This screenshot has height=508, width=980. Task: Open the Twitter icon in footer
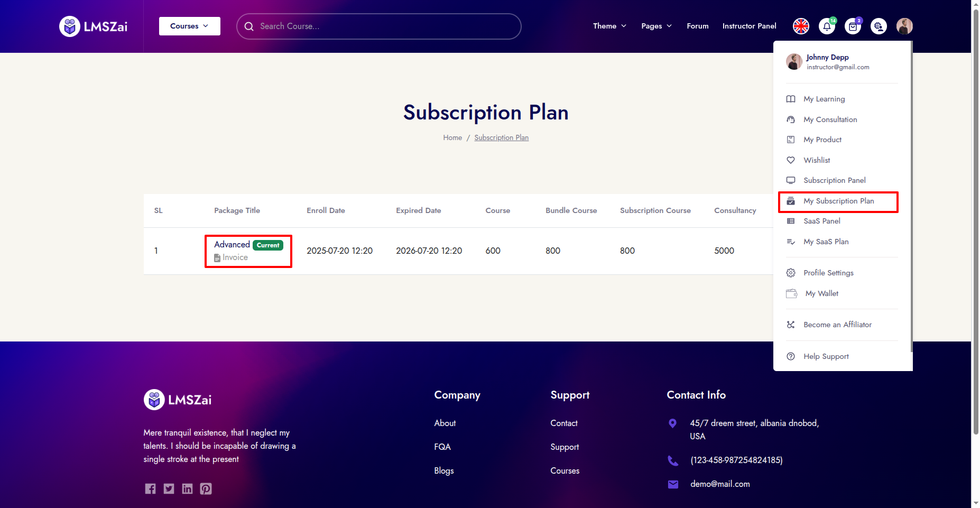click(169, 488)
